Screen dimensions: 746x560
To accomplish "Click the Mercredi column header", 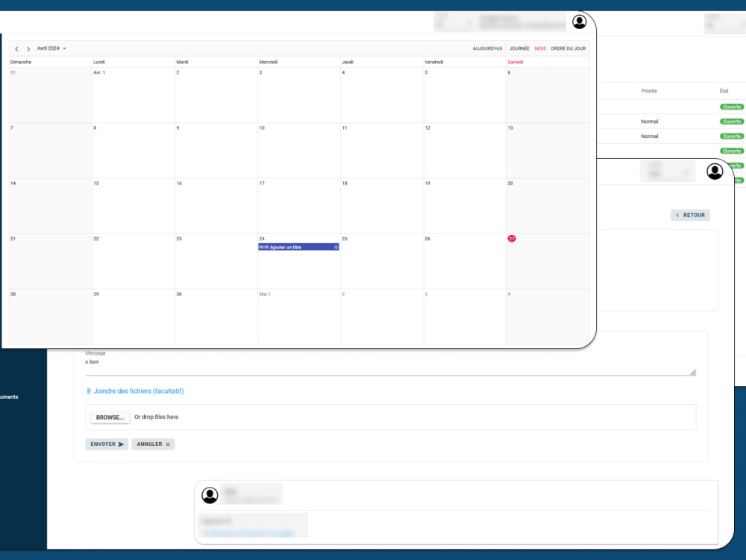I will pyautogui.click(x=269, y=63).
